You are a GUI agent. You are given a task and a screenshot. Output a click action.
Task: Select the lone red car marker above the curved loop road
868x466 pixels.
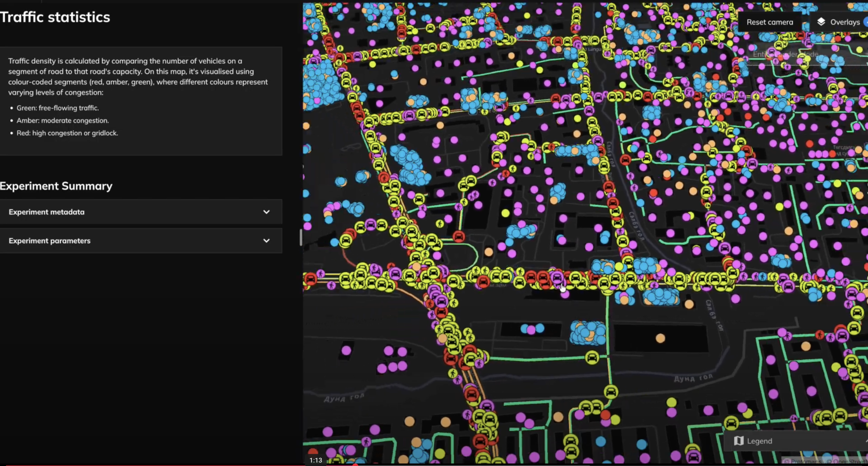point(459,236)
